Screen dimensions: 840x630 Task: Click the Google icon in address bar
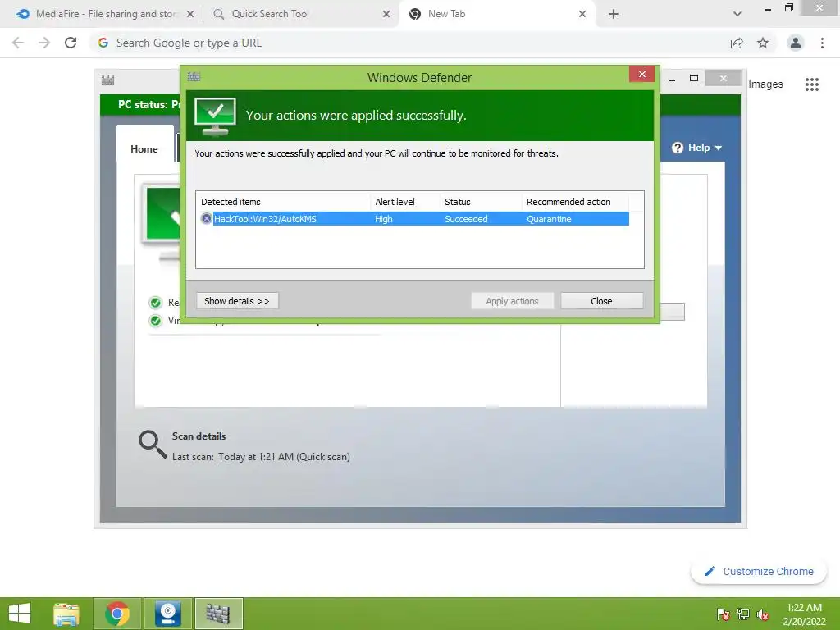pyautogui.click(x=103, y=43)
